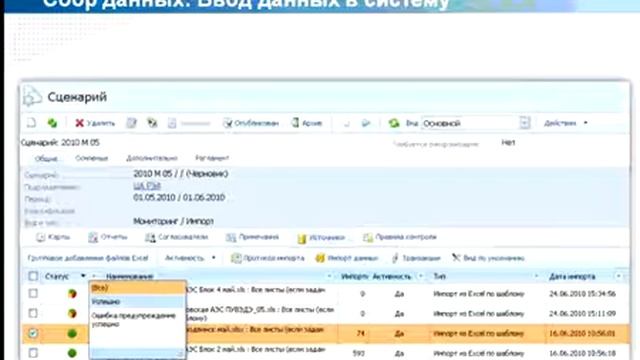Open the Отчеты tab
This screenshot has height=360, width=640.
coord(108,237)
